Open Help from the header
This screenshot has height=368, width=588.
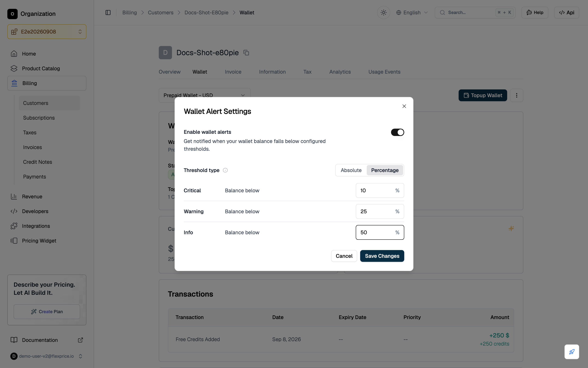pos(535,12)
